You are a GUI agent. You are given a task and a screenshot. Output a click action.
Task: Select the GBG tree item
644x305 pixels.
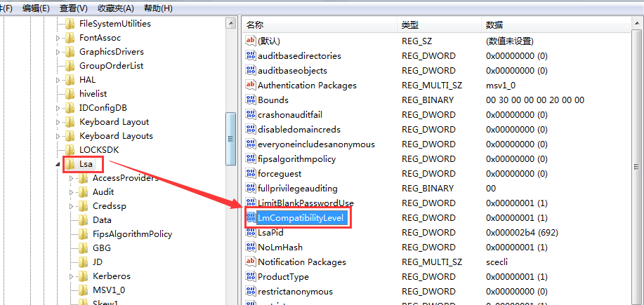pyautogui.click(x=101, y=248)
